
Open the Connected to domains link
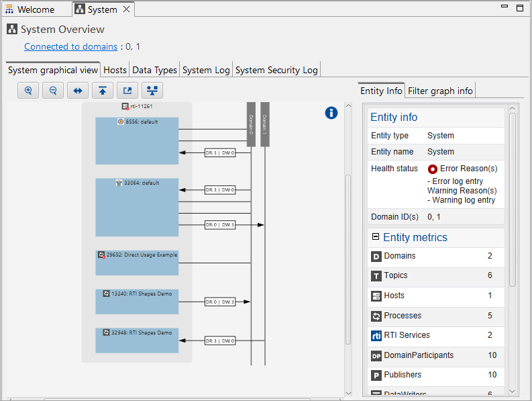(70, 46)
